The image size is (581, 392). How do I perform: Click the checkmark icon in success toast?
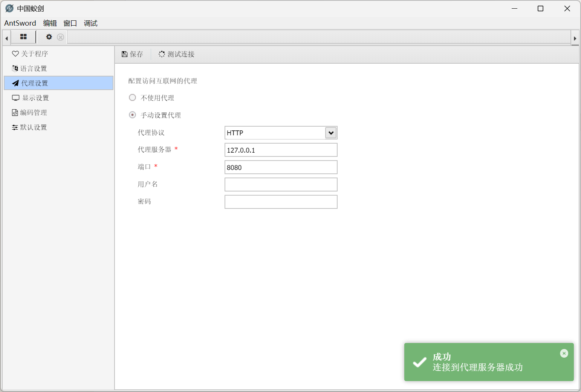coord(420,362)
